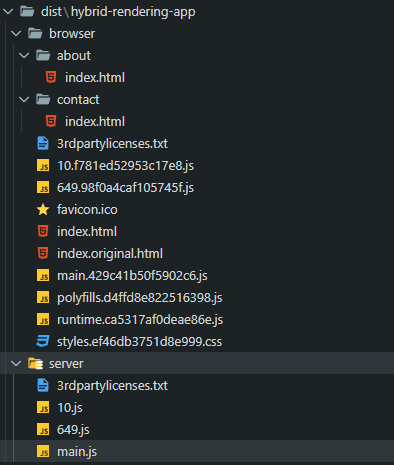Click the text file icon of browser 3rdpartylicenses.txt
The width and height of the screenshot is (394, 465).
pyautogui.click(x=43, y=143)
